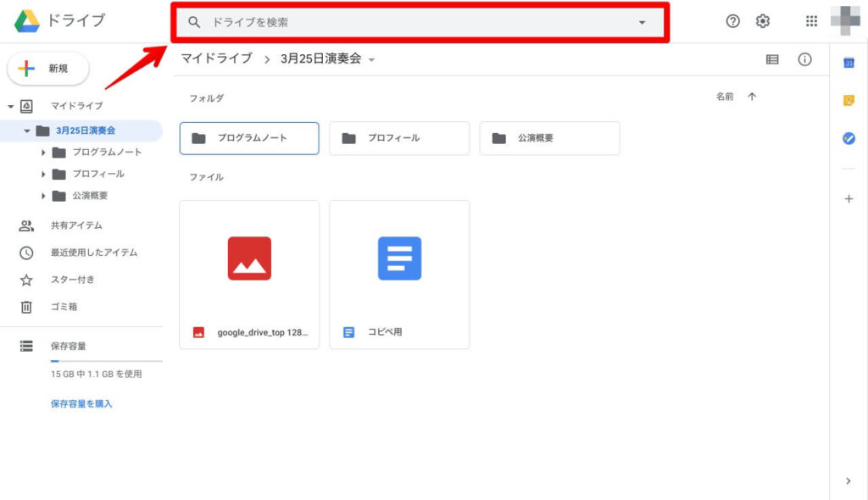This screenshot has width=868, height=500.
Task: Open ゴミ箱 in the sidebar
Action: [x=64, y=307]
